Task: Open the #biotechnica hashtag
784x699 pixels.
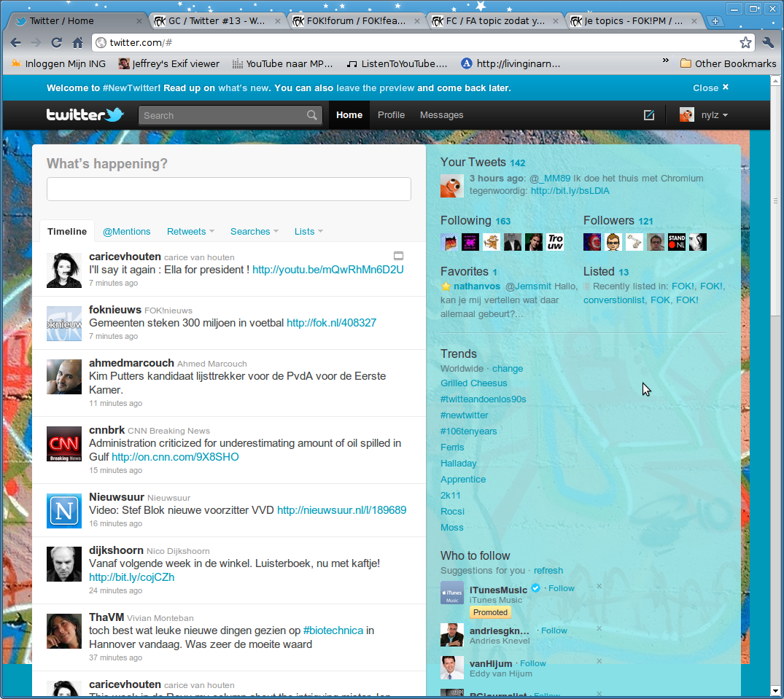Action: [x=333, y=630]
